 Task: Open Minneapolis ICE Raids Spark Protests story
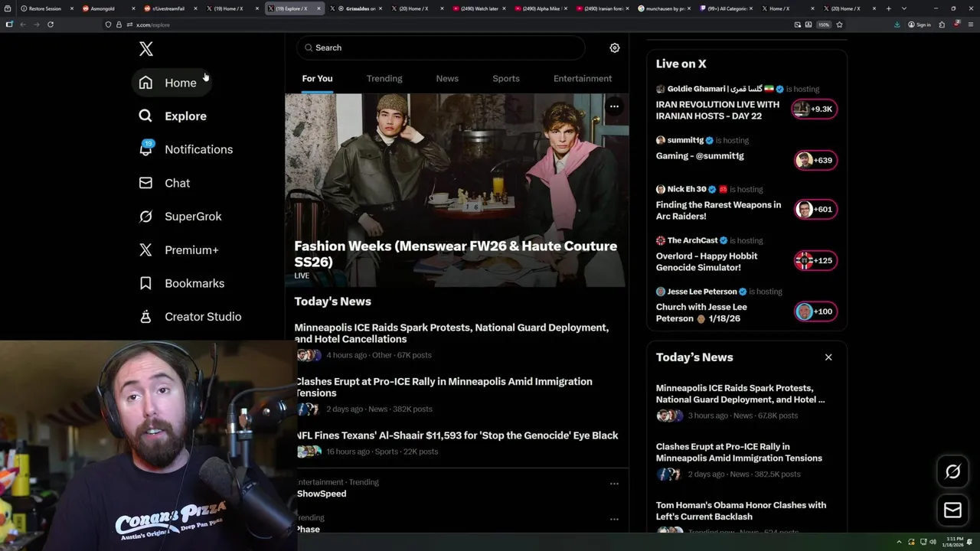click(452, 333)
